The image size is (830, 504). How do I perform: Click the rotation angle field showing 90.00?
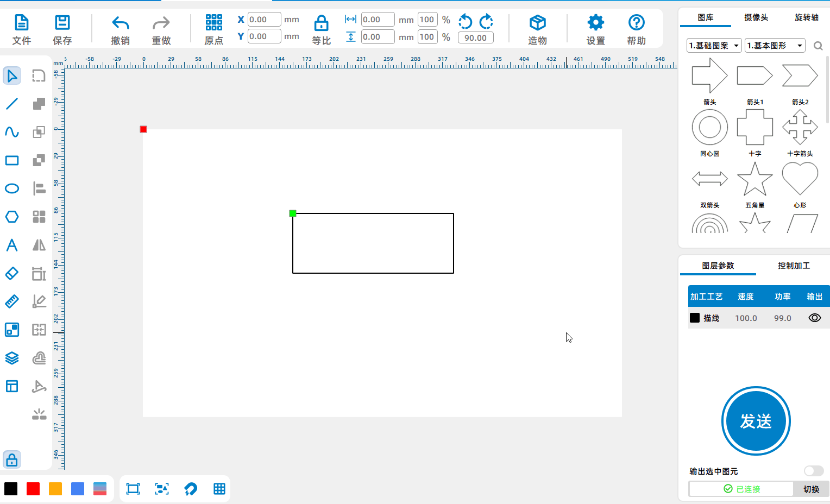click(476, 37)
